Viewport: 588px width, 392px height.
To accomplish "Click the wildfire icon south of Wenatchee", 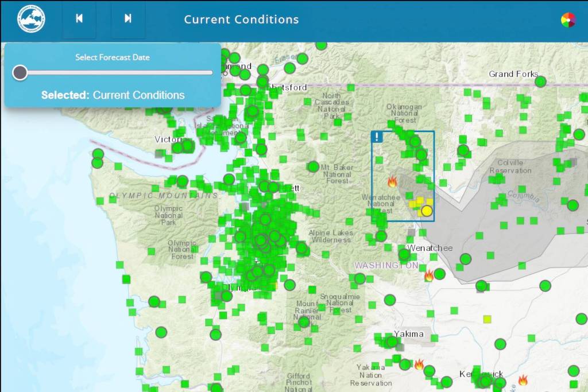I will click(x=428, y=276).
